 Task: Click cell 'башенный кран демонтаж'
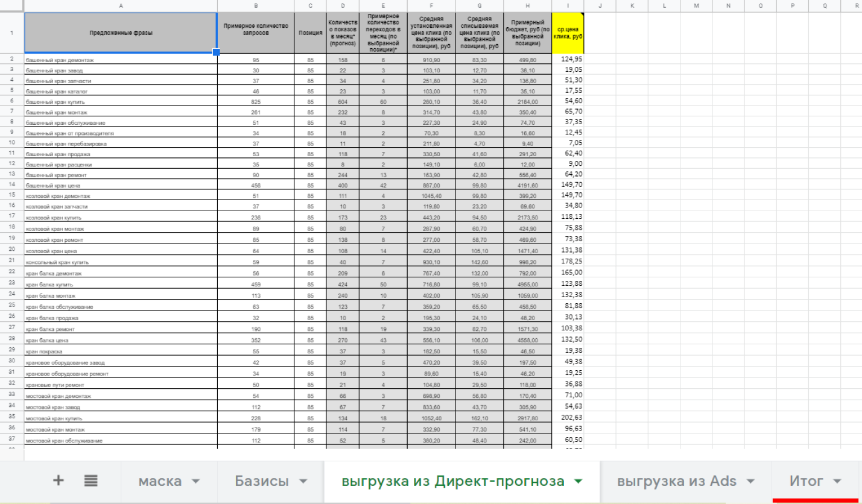click(121, 60)
